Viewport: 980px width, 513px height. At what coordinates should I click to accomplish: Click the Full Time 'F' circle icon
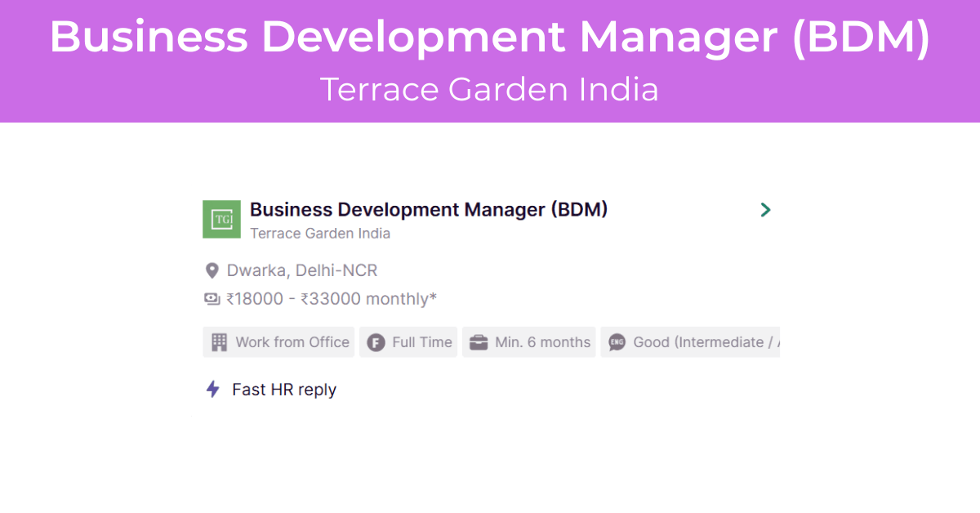tap(376, 342)
